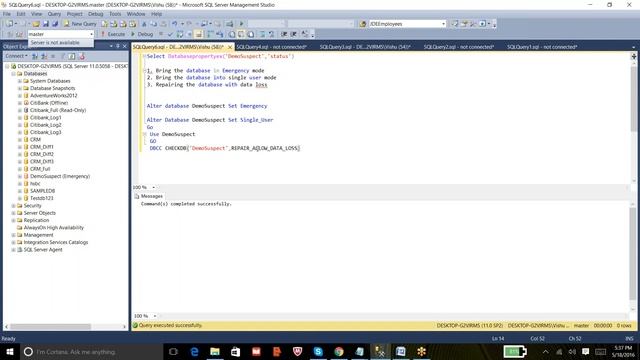The width and height of the screenshot is (640, 360).
Task: Open Microsoft Edge from the taskbar
Action: pos(194,351)
